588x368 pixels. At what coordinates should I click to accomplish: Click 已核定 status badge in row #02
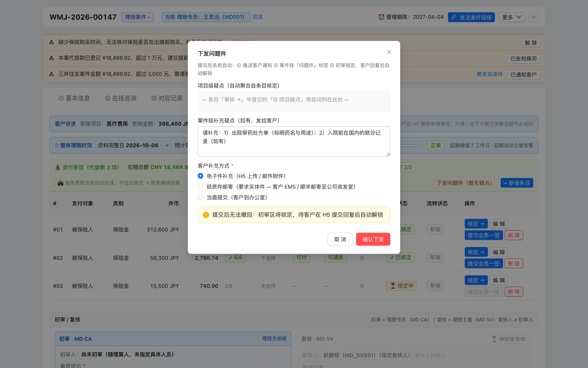click(x=400, y=257)
